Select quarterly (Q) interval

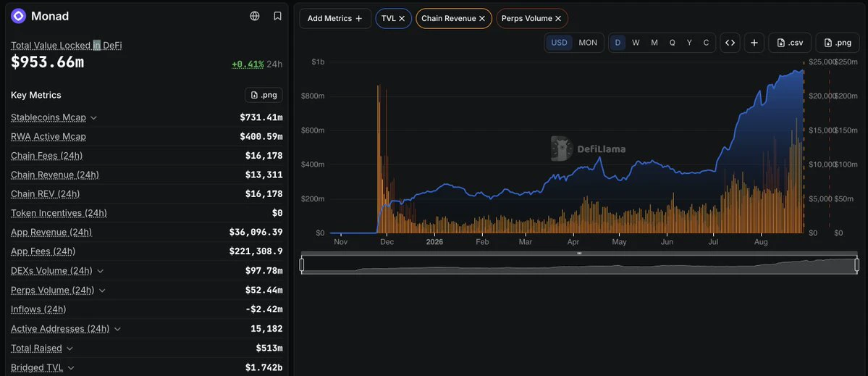[672, 43]
